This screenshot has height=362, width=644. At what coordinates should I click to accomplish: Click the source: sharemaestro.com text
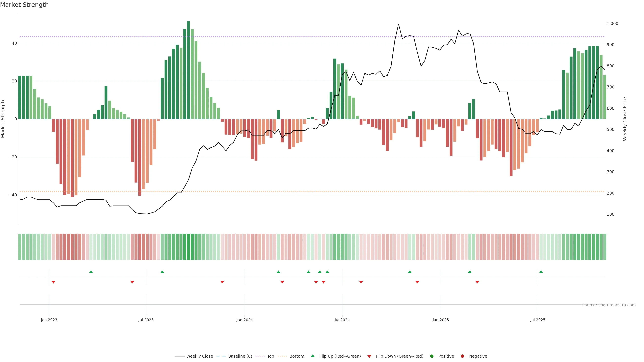[x=609, y=305]
